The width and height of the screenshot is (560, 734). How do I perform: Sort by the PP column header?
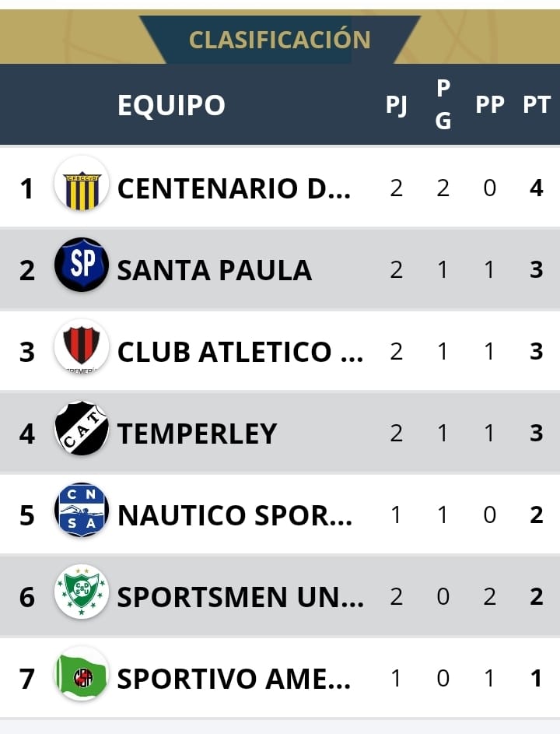click(x=490, y=105)
